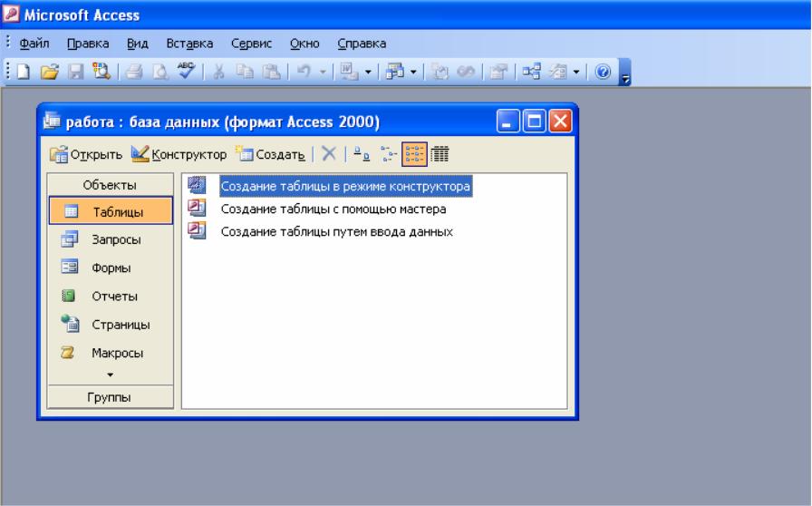Run the ABC spelling check icon

[186, 71]
